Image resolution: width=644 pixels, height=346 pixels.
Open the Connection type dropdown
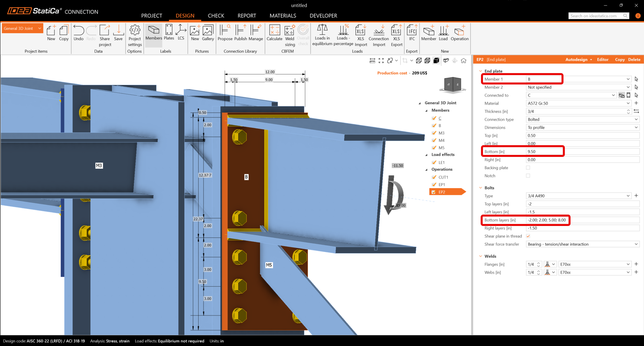[x=582, y=119]
